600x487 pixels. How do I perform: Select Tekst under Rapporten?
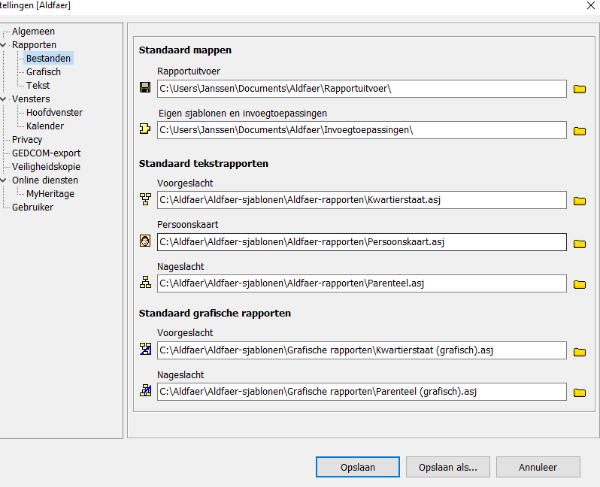coord(38,86)
